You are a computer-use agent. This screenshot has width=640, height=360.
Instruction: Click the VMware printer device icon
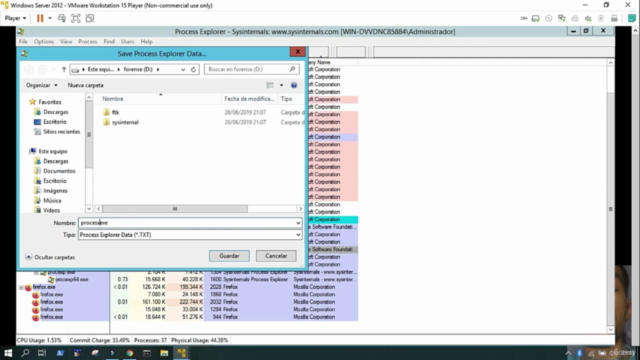click(575, 18)
